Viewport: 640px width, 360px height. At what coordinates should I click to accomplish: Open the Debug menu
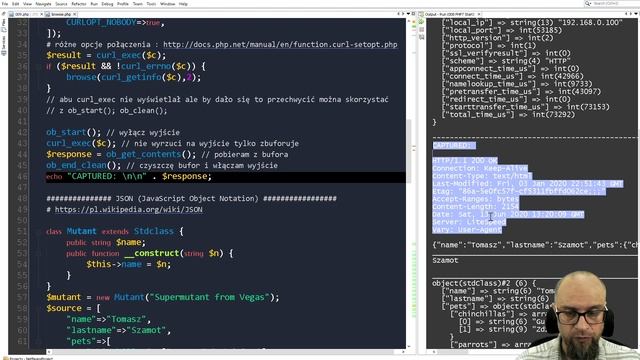point(107,4)
